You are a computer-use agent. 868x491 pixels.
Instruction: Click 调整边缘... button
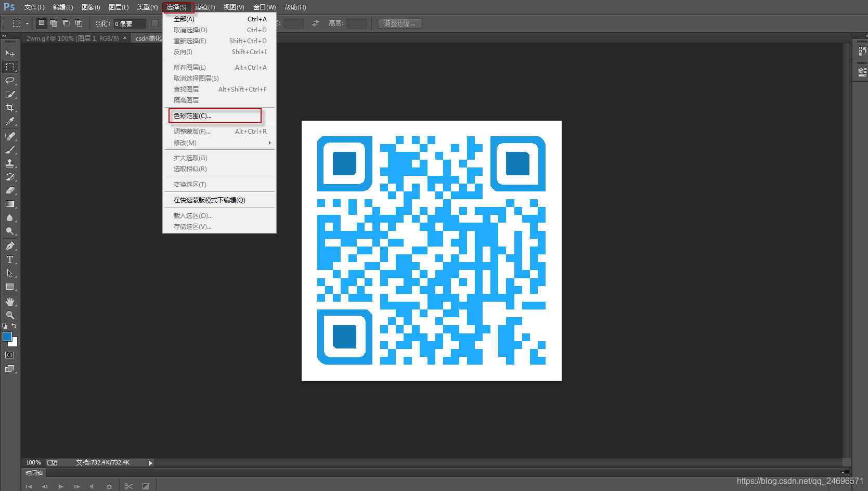tap(399, 23)
